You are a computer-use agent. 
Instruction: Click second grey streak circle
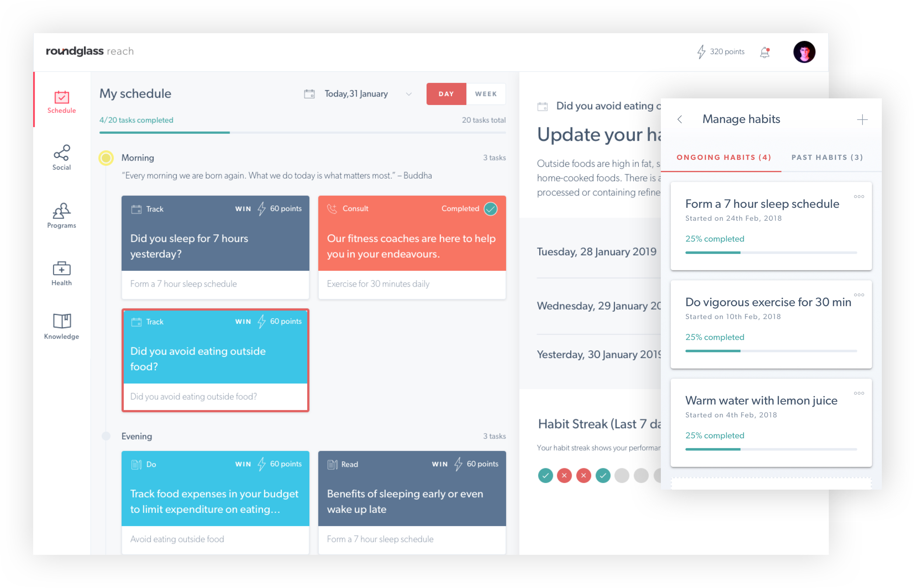pyautogui.click(x=641, y=475)
